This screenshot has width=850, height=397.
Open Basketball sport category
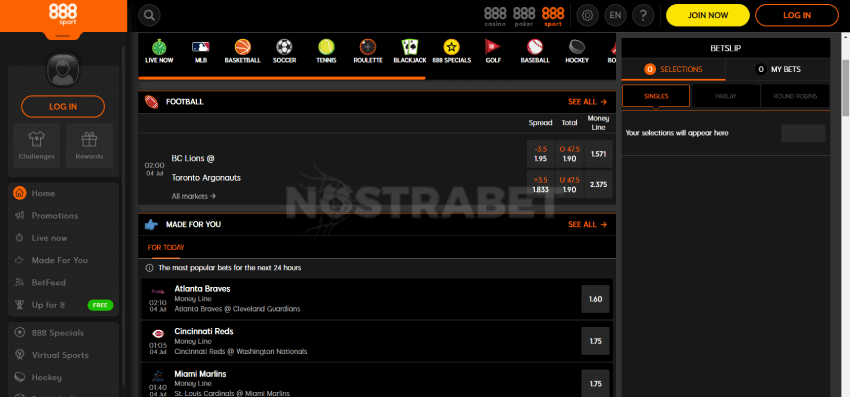tap(242, 52)
